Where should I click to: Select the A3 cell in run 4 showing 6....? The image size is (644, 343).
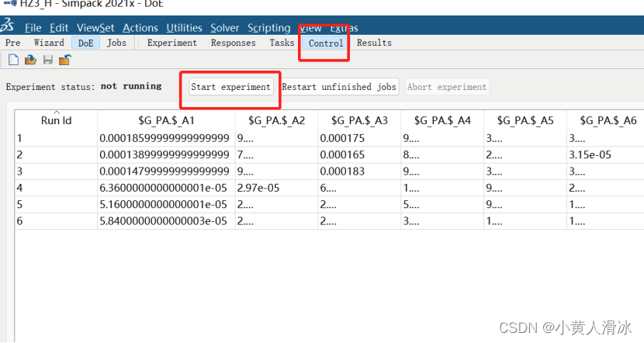pos(359,188)
